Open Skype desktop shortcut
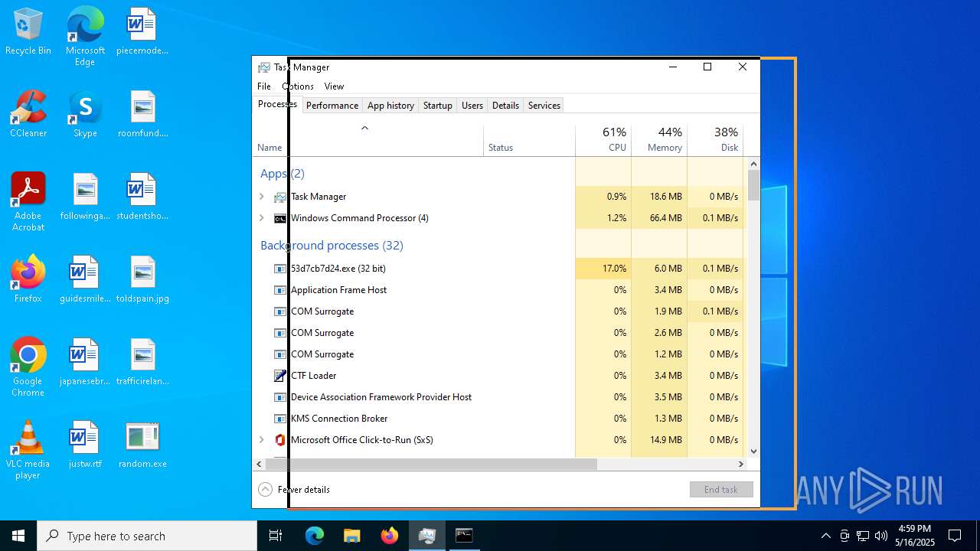The width and height of the screenshot is (980, 551). [x=85, y=115]
